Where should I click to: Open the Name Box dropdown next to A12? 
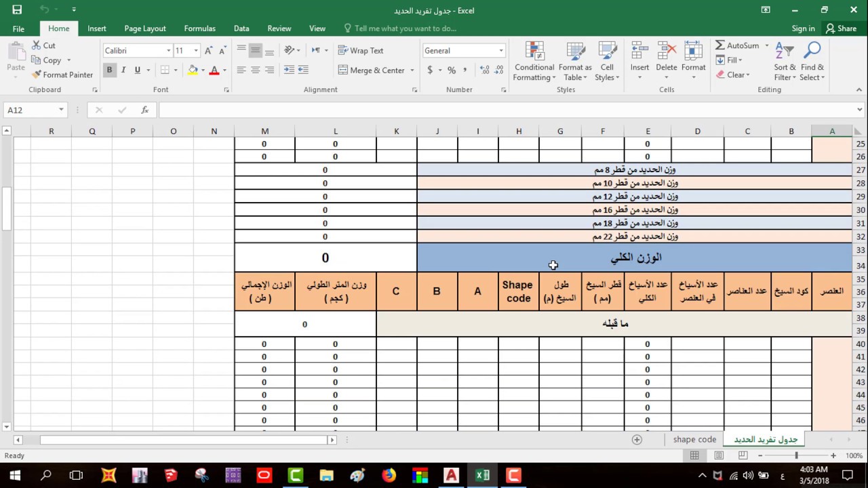point(61,110)
